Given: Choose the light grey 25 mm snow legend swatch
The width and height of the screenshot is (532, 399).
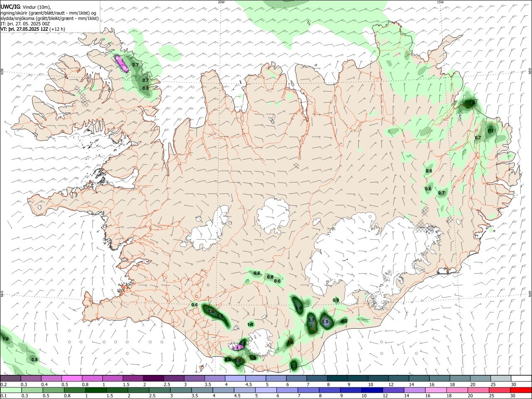Looking at the screenshot, I should (500, 379).
